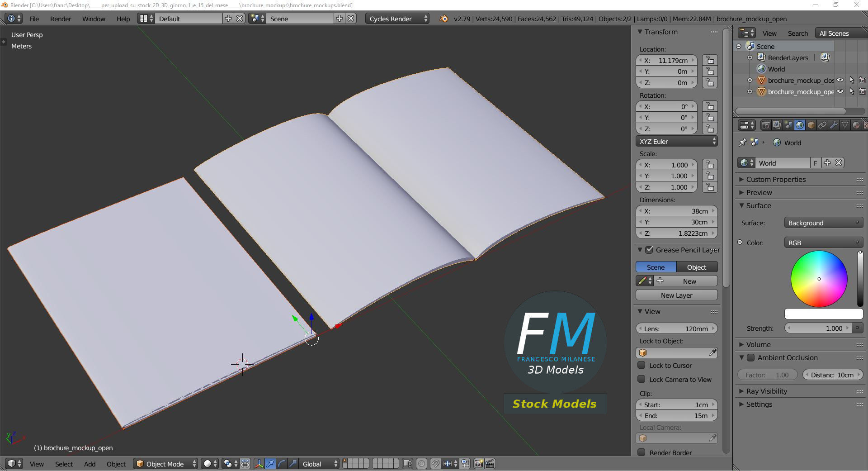This screenshot has width=868, height=471.
Task: Expand brochure_mockup_clos in the outliner
Action: click(750, 80)
